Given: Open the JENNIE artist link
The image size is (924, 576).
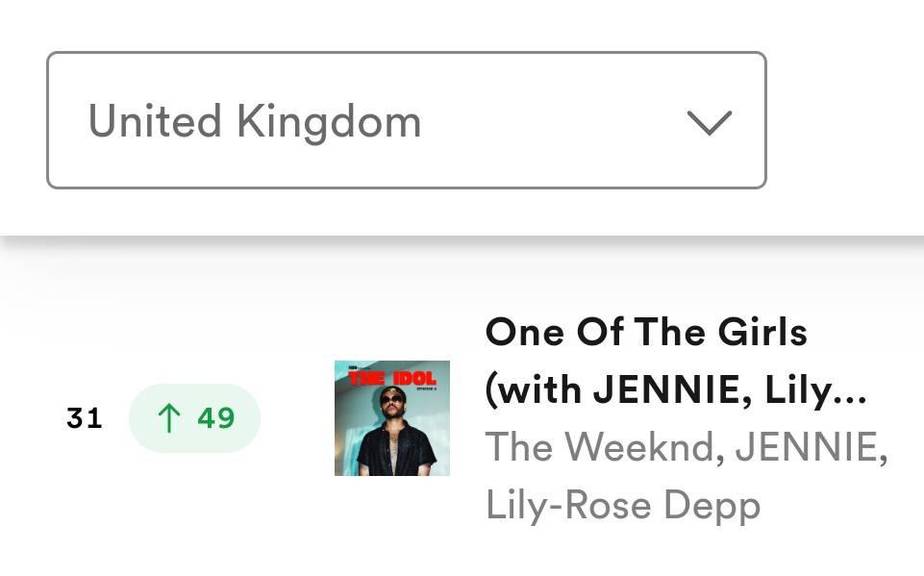Looking at the screenshot, I should 811,447.
